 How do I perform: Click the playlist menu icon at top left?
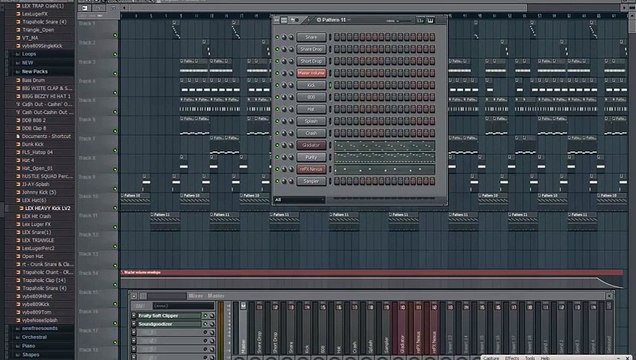click(85, 8)
